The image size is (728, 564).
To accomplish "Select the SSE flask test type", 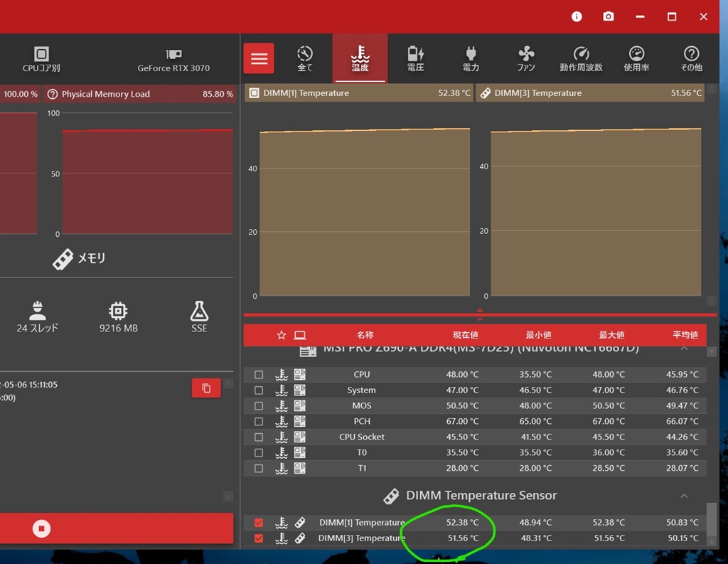I will (199, 316).
